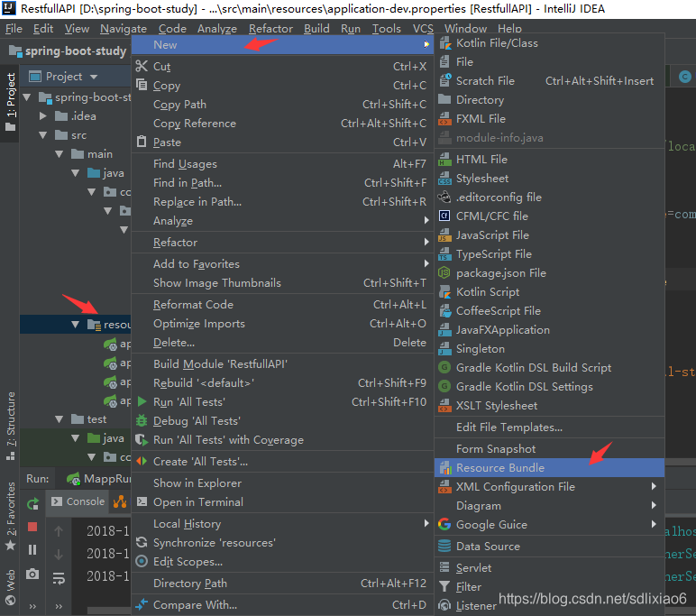Click the package.json File icon
The width and height of the screenshot is (696, 616).
(x=444, y=273)
